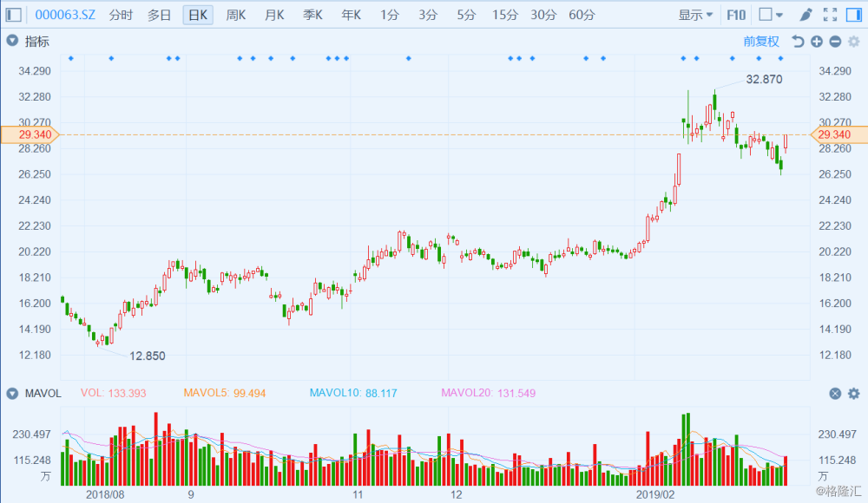The image size is (868, 503).
Task: Zoom out with the minus icon
Action: 835,42
